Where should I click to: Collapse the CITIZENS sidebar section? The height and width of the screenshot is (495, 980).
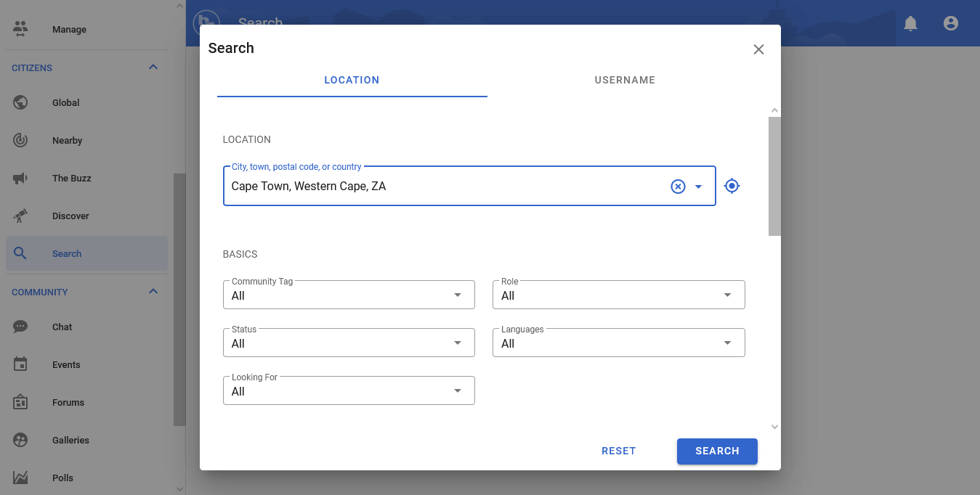coord(153,67)
